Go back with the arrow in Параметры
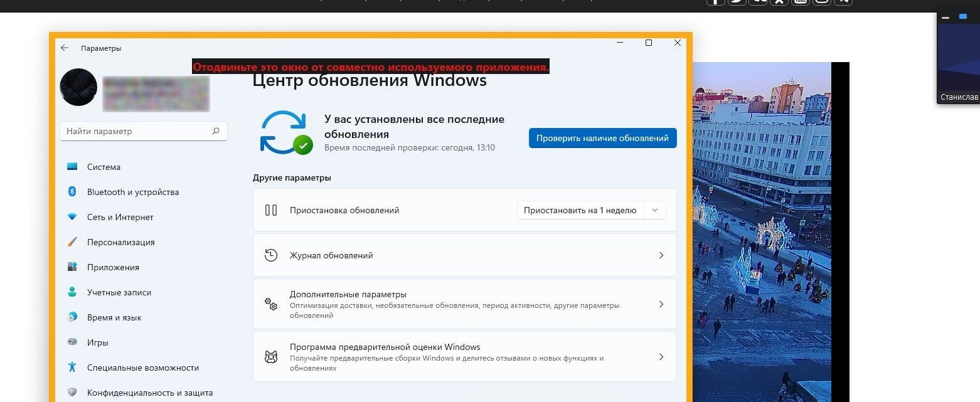This screenshot has width=980, height=402. click(64, 48)
